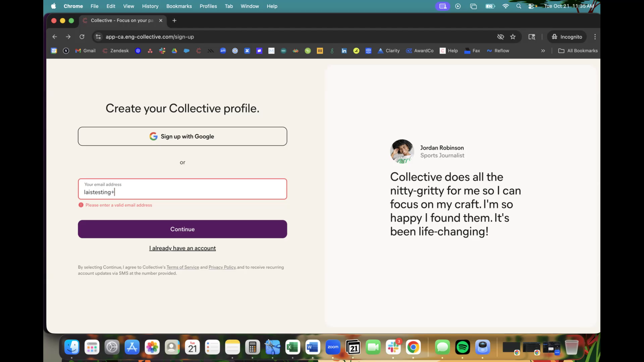Open the Terms of Service link
Image resolution: width=644 pixels, height=362 pixels.
[183, 267]
